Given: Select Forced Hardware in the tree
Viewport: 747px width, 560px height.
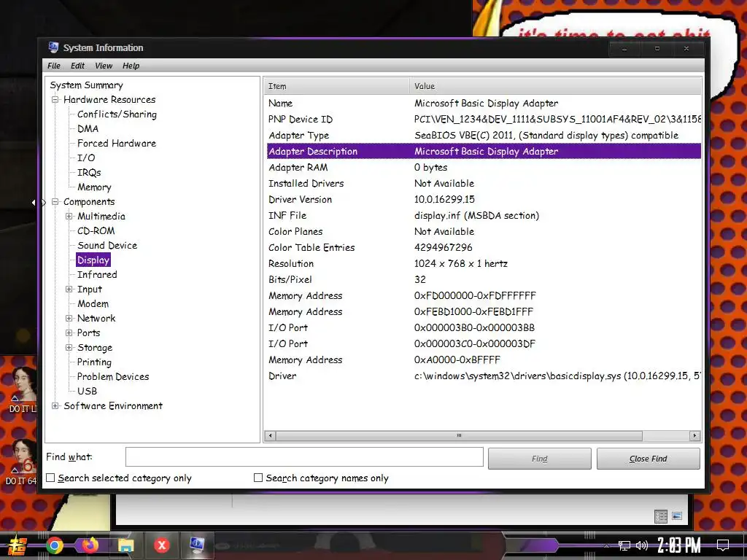Looking at the screenshot, I should (x=117, y=144).
